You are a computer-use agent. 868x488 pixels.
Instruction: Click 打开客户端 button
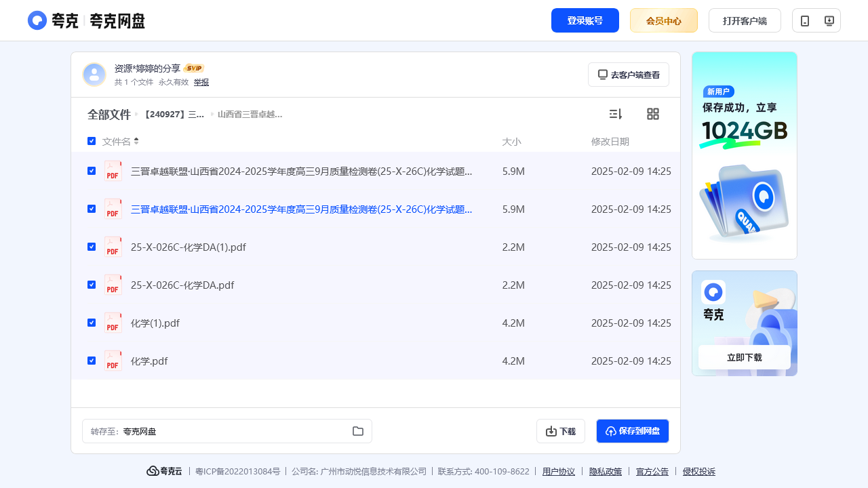(x=745, y=20)
